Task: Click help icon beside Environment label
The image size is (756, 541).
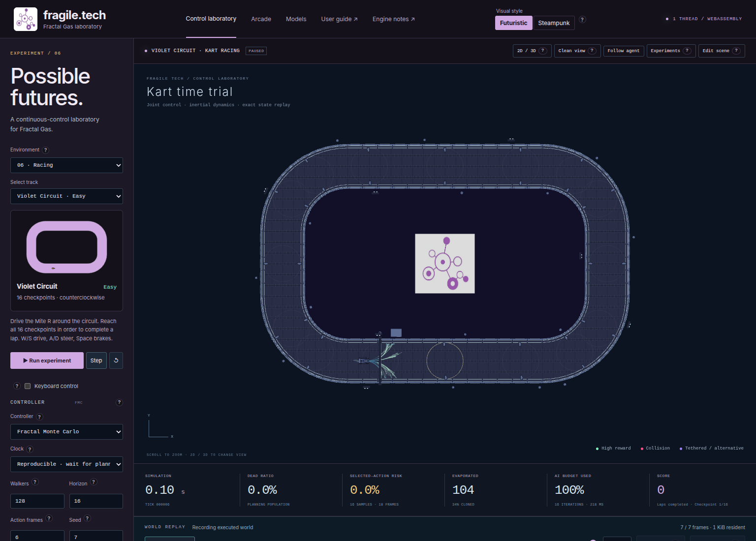Action: coord(46,150)
